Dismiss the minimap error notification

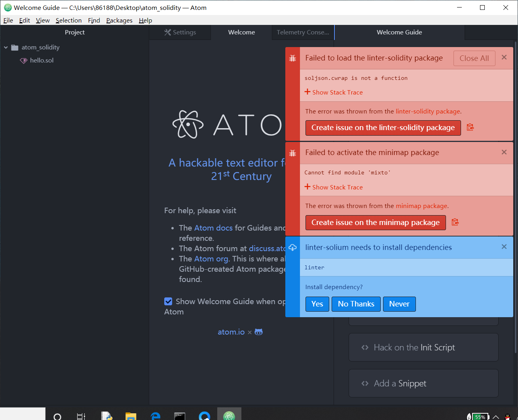[504, 152]
